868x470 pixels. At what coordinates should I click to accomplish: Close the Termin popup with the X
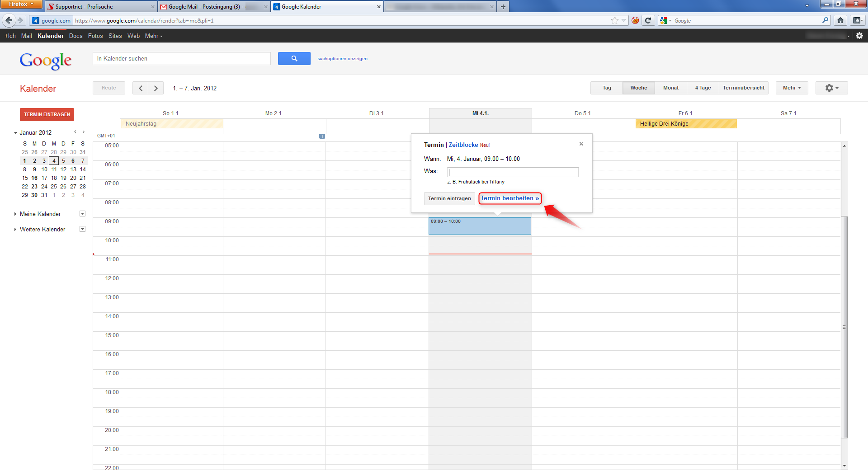(581, 144)
